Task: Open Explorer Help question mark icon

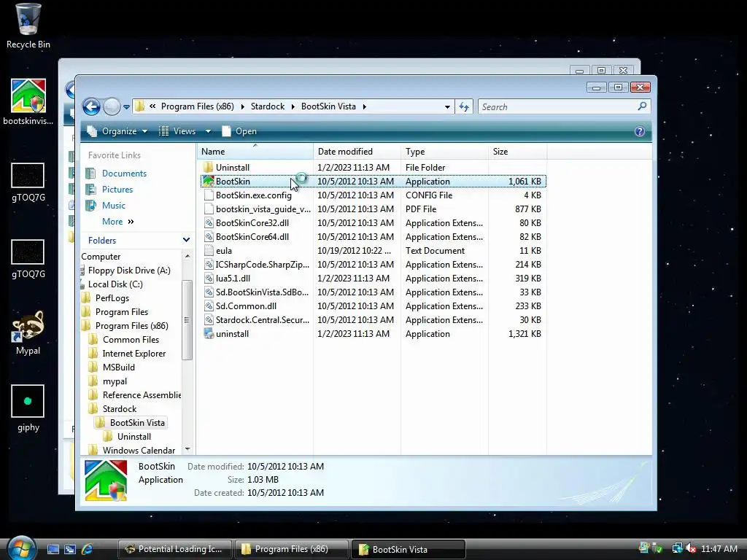Action: [639, 131]
